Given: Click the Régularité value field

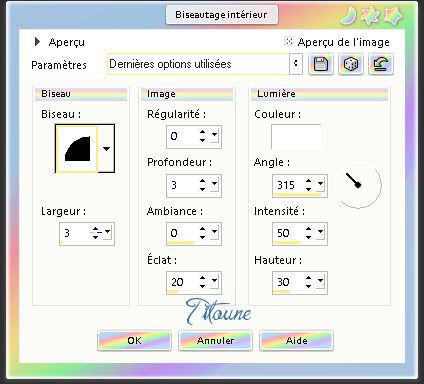Looking at the screenshot, I should (182, 137).
